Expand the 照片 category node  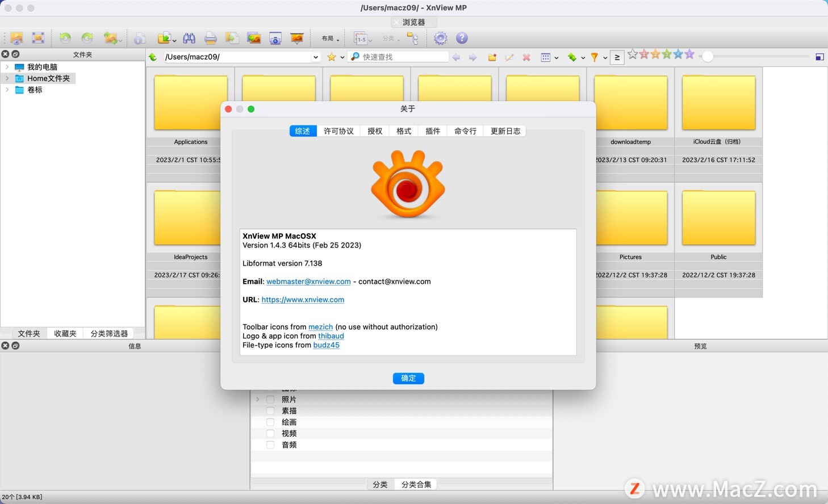[x=257, y=400]
